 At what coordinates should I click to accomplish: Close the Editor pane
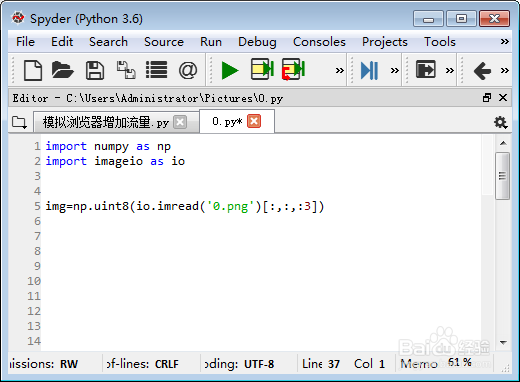[x=503, y=98]
